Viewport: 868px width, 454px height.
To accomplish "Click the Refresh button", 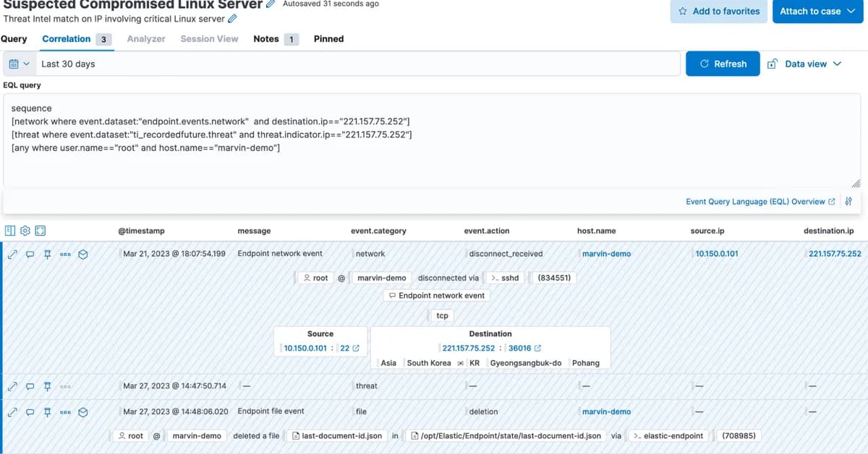I will 723,64.
